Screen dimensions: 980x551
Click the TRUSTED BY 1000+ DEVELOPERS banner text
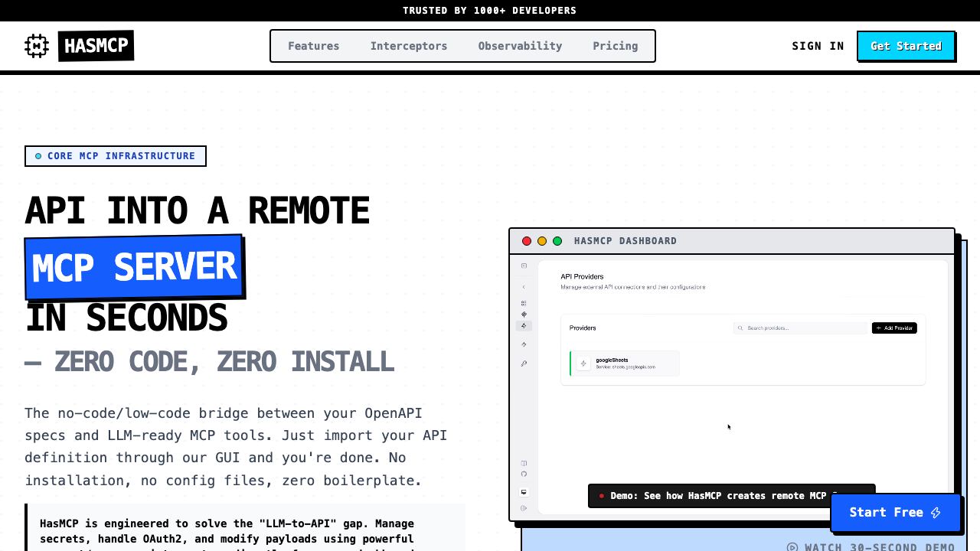click(490, 11)
